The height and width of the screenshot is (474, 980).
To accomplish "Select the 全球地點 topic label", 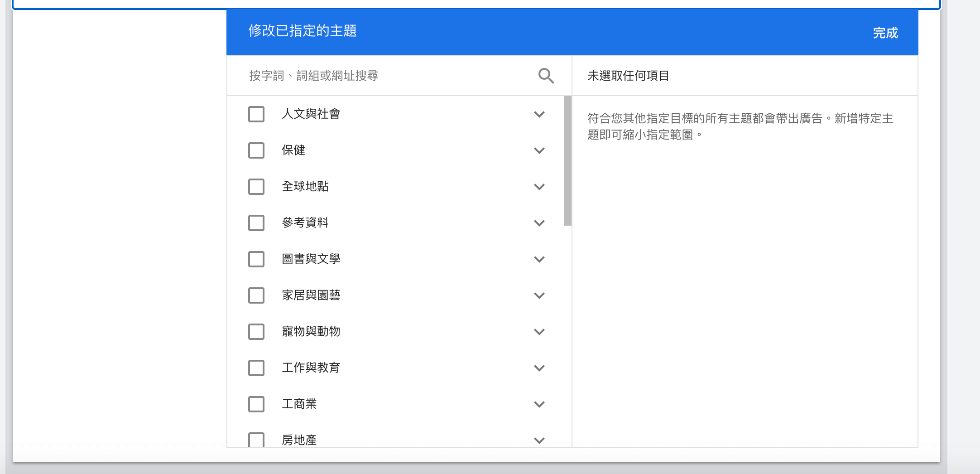I will coord(305,187).
